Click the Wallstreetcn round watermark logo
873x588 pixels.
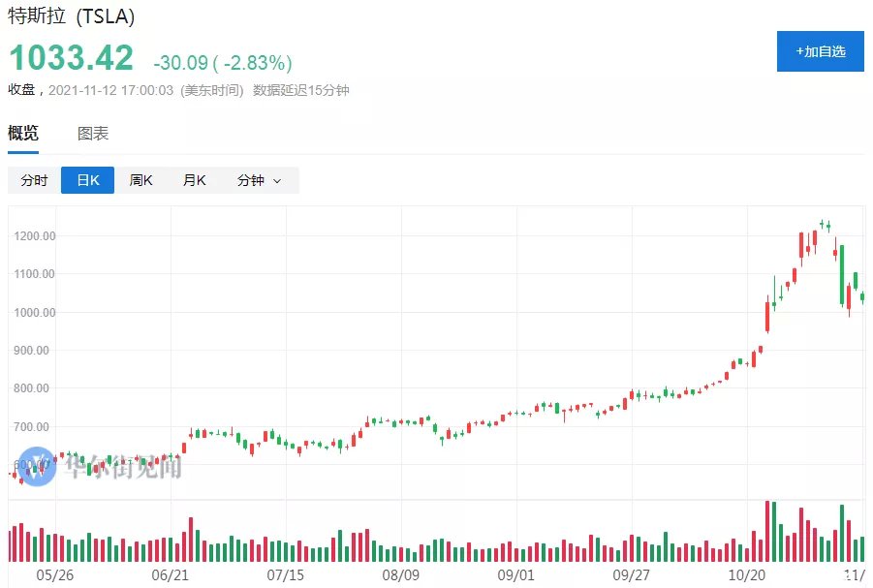(37, 467)
